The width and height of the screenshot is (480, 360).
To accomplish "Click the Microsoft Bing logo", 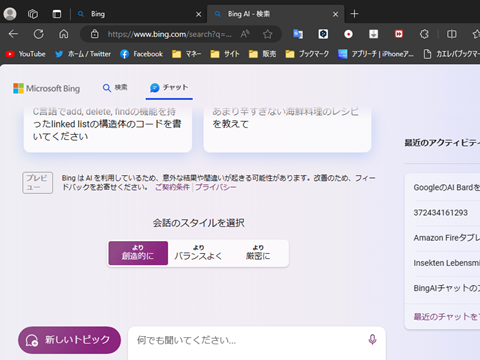I will [x=47, y=88].
